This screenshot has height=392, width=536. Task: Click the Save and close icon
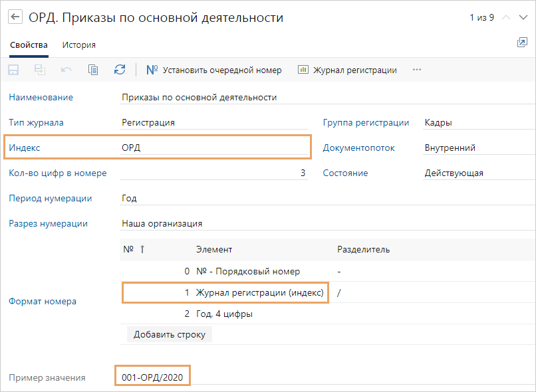click(40, 70)
